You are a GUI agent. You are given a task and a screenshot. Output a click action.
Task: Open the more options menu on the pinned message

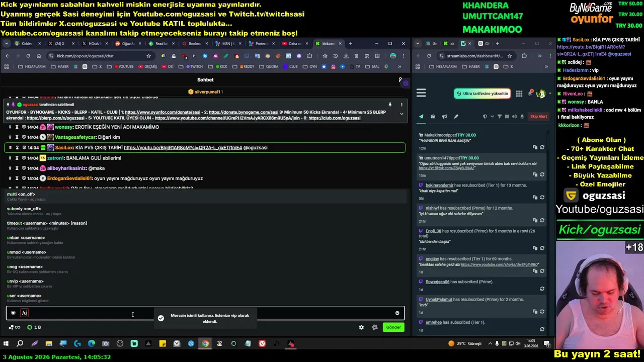click(x=401, y=105)
